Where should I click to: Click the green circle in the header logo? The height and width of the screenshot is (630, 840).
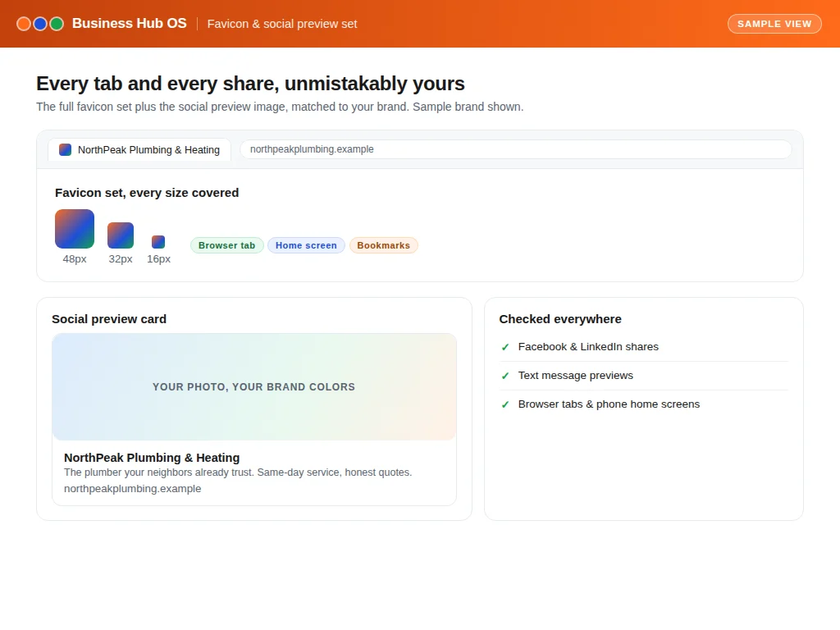coord(57,24)
